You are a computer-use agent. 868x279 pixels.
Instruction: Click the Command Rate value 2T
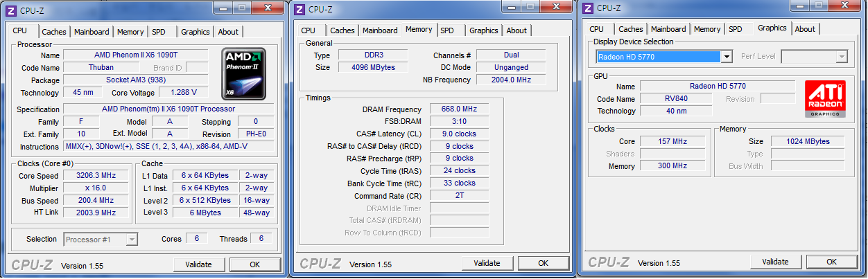459,196
